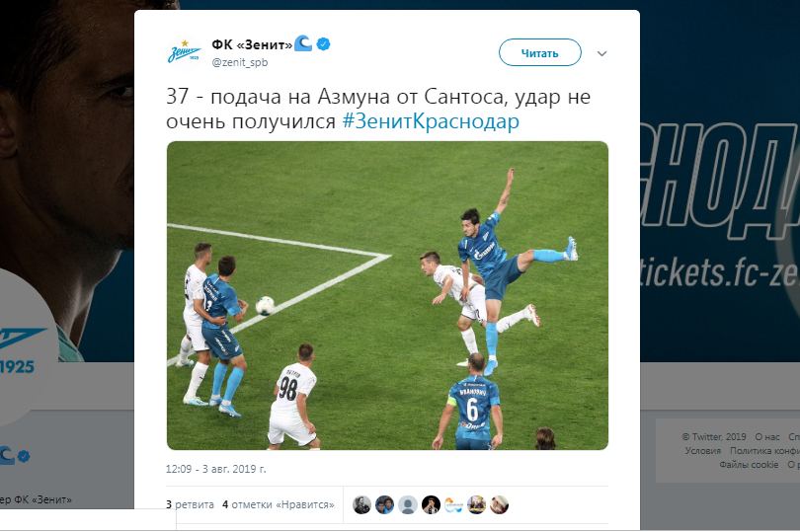Enlarge the match photo in the tweet
Screen dimensions: 800x532
point(387,295)
